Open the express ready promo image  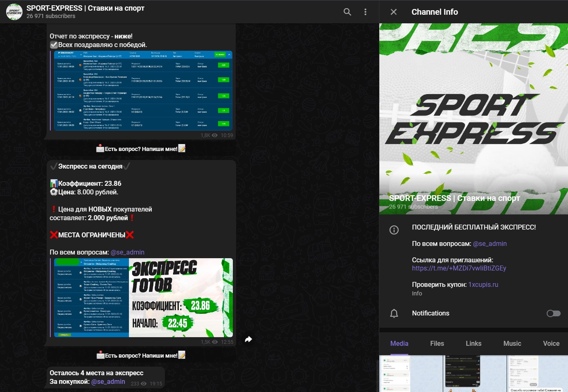143,297
